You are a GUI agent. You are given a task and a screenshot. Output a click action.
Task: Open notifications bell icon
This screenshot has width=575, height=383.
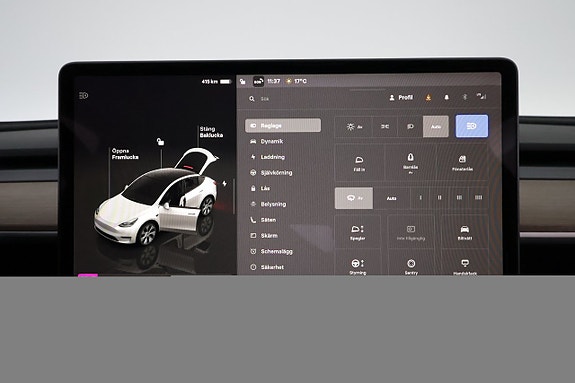[x=446, y=98]
